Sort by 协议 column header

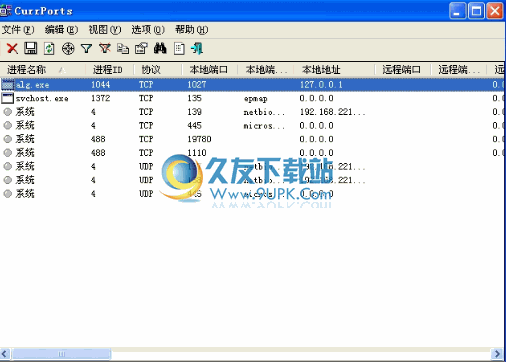point(158,70)
